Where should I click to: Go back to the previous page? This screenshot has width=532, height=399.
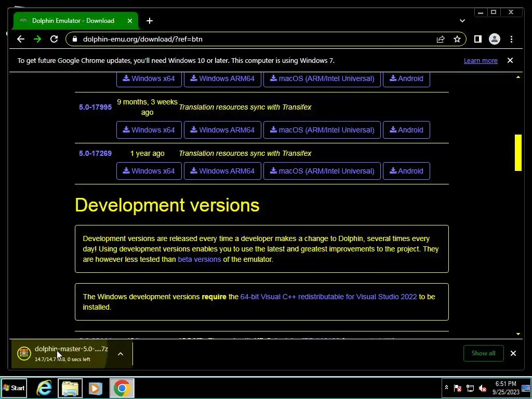click(21, 39)
